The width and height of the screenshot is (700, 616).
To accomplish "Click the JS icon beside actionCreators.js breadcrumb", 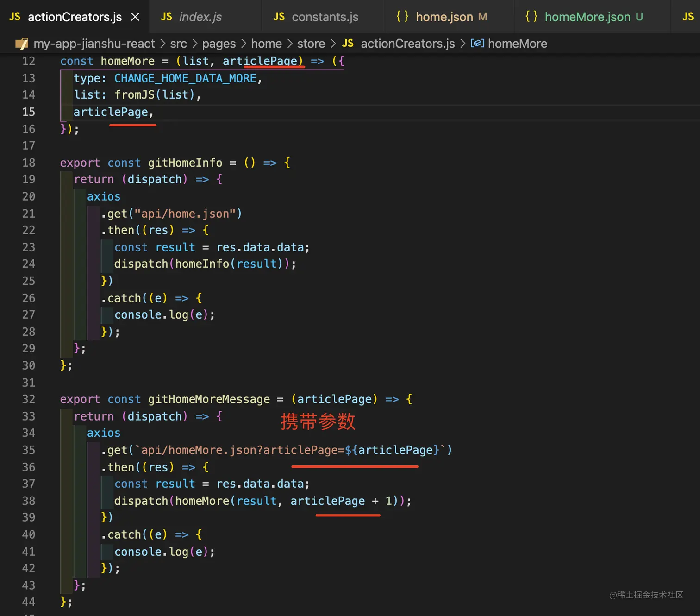I will click(348, 44).
